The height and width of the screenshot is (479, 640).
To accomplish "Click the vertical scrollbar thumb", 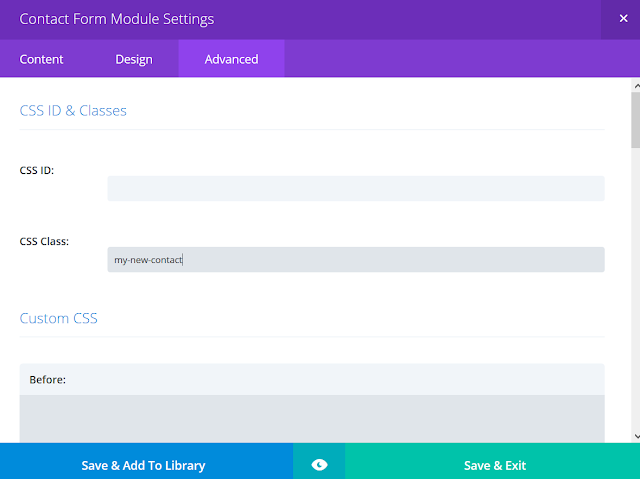I will (636, 120).
